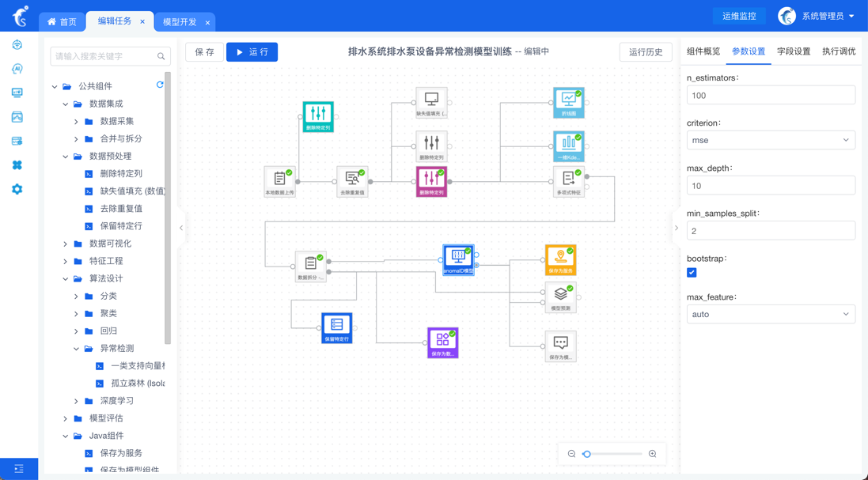Screen dimensions: 868x480
Task: Click the n_estimators input field
Action: (x=770, y=95)
